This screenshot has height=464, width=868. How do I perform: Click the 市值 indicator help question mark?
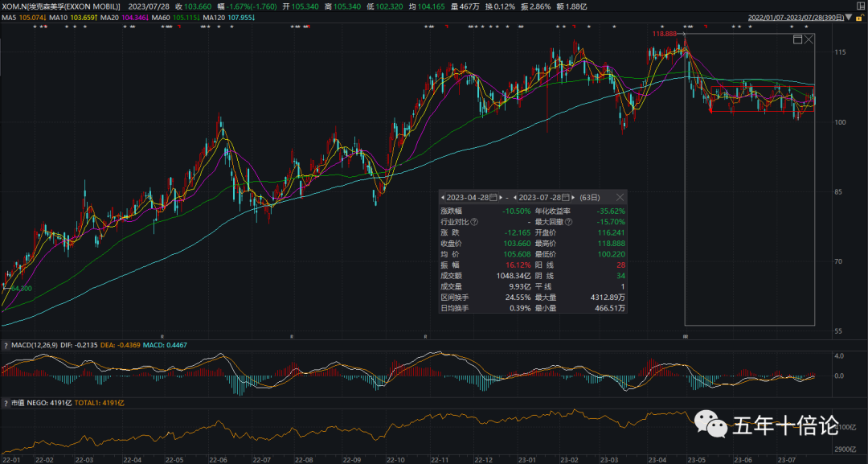tap(5, 400)
